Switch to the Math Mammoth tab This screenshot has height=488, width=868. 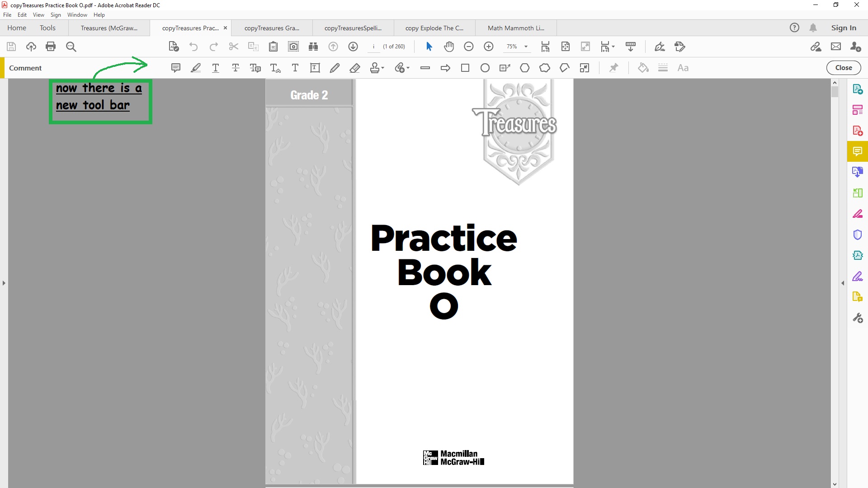(x=516, y=28)
